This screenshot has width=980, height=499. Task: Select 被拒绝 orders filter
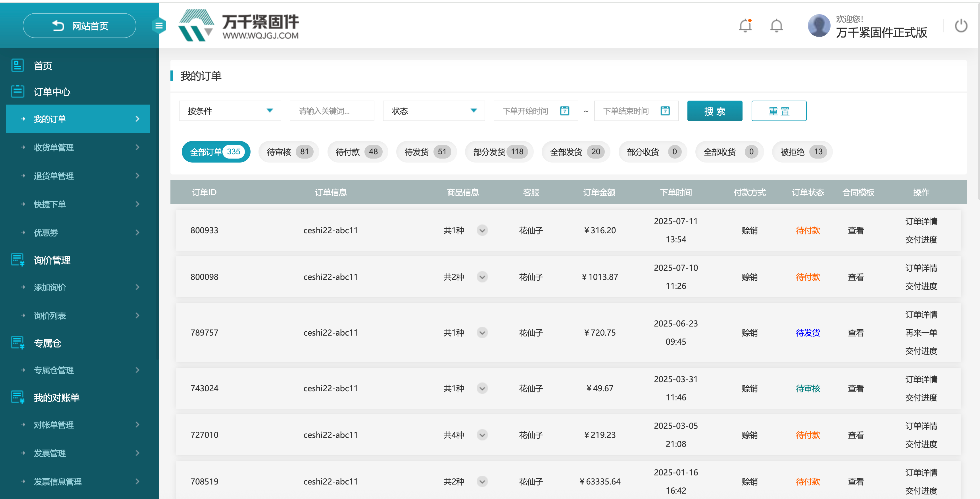[x=802, y=152]
